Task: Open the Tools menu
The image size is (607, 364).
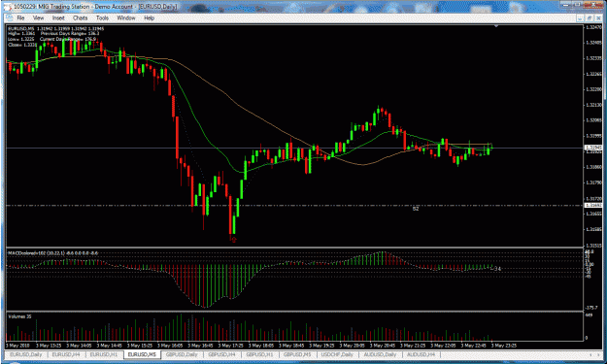Action: pos(102,17)
